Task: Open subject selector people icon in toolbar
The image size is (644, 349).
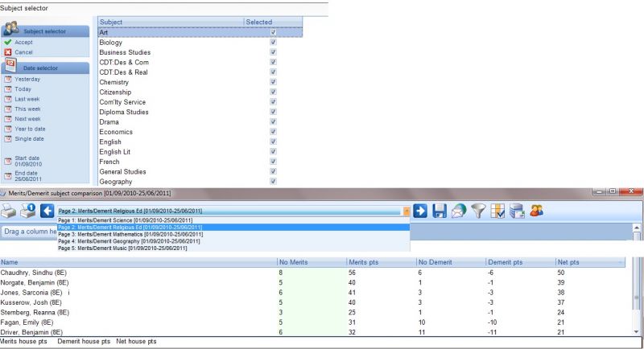Action: click(x=536, y=211)
